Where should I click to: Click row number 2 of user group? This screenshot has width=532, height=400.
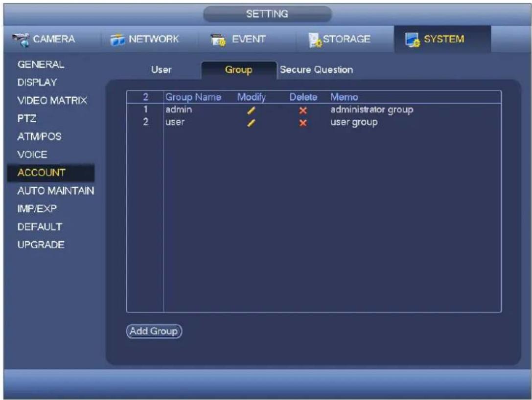coord(145,122)
